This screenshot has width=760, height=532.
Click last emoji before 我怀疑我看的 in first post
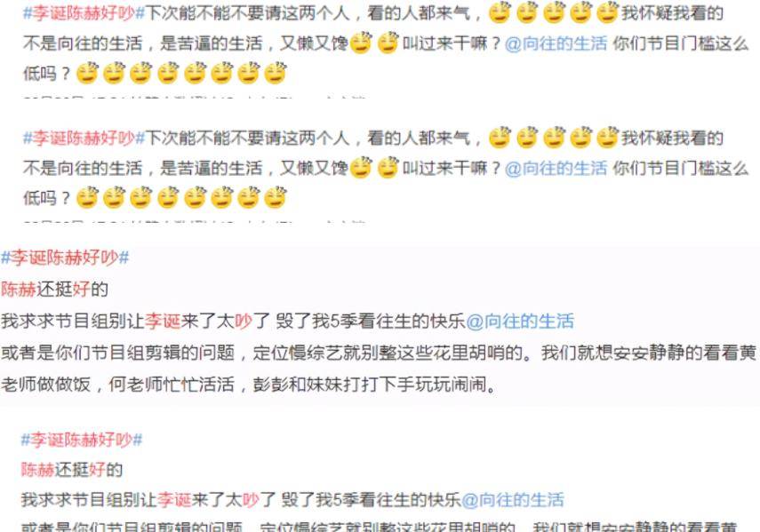[x=608, y=13]
